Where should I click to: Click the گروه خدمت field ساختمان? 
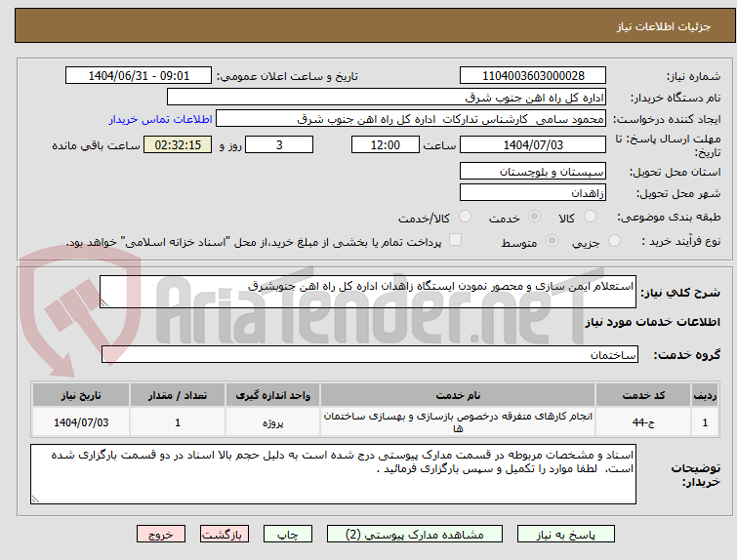click(369, 354)
